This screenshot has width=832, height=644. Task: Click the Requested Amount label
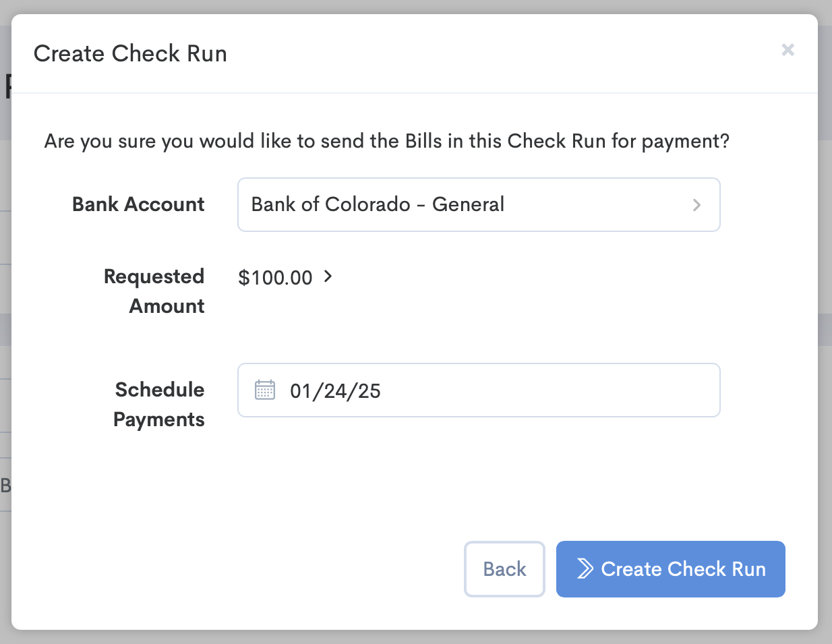pos(154,291)
